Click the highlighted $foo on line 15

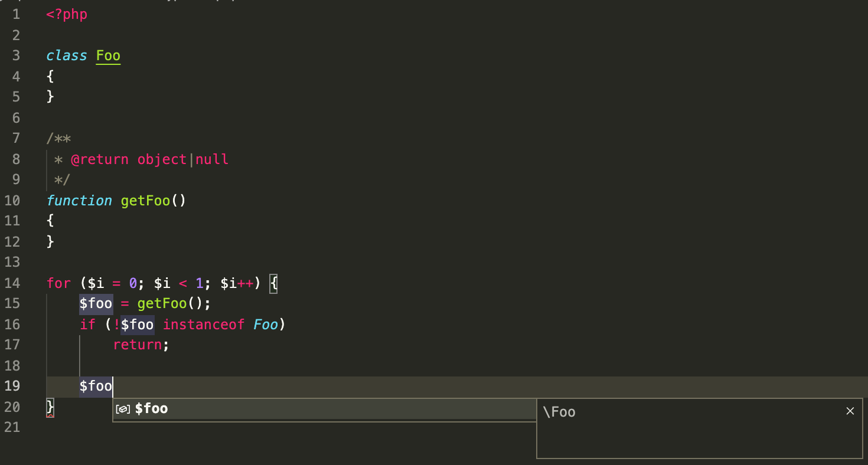pyautogui.click(x=96, y=303)
